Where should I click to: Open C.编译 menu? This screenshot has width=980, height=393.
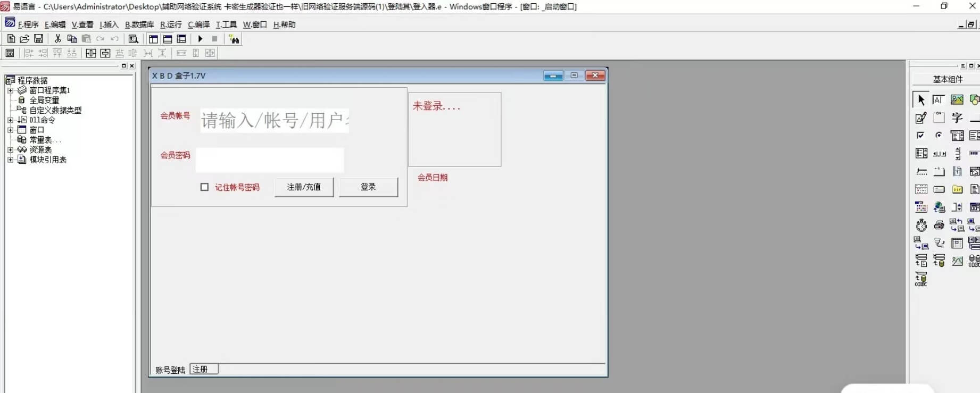198,24
